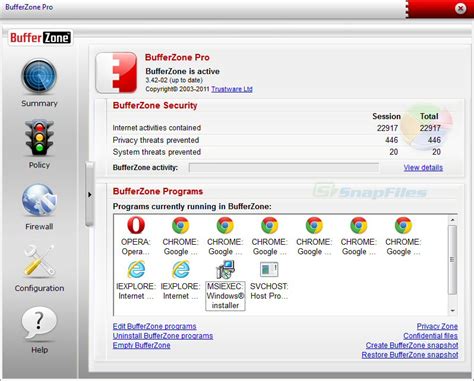Click Create BufferZone snapshot link
474x381 pixels.
click(x=412, y=345)
